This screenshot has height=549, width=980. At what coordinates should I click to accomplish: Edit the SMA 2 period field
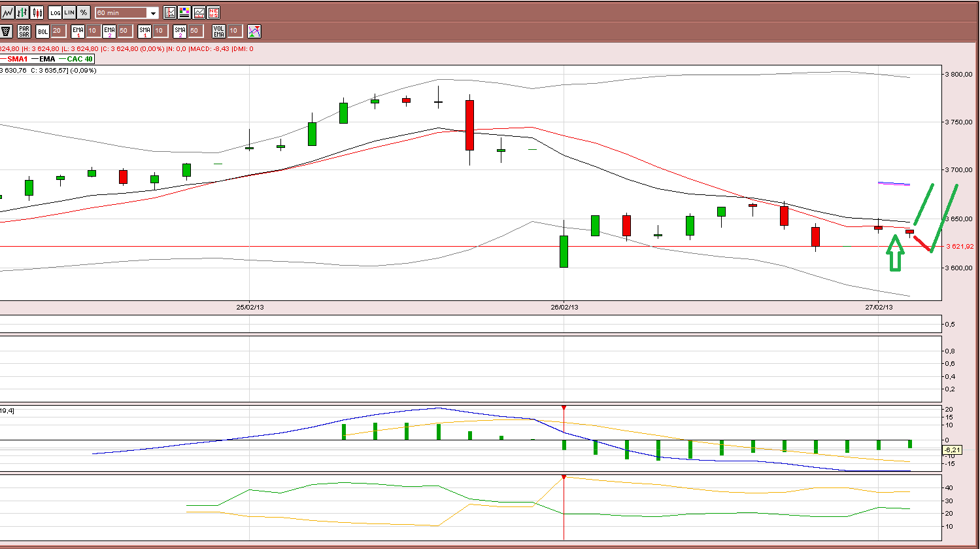point(195,31)
